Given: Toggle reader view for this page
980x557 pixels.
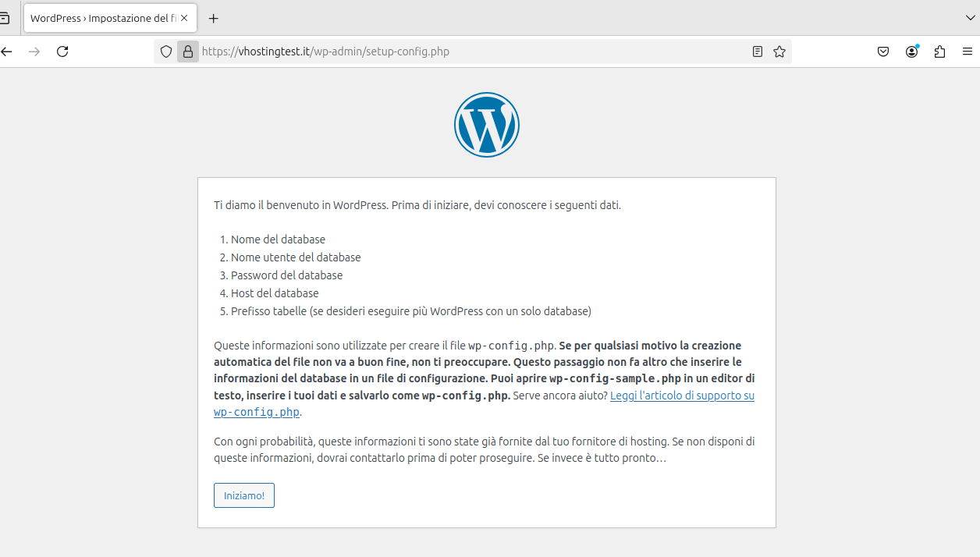Looking at the screenshot, I should (757, 51).
